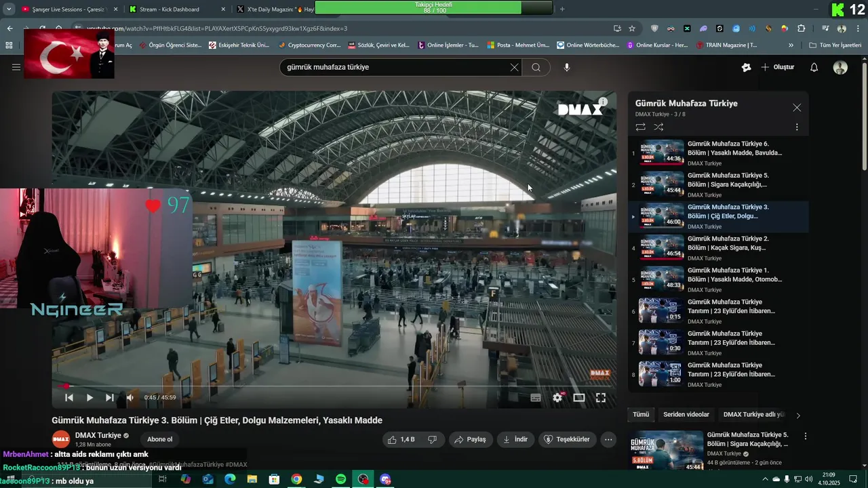Switch to Stream - Kick Dashboard tab
868x488 pixels.
pos(175,9)
